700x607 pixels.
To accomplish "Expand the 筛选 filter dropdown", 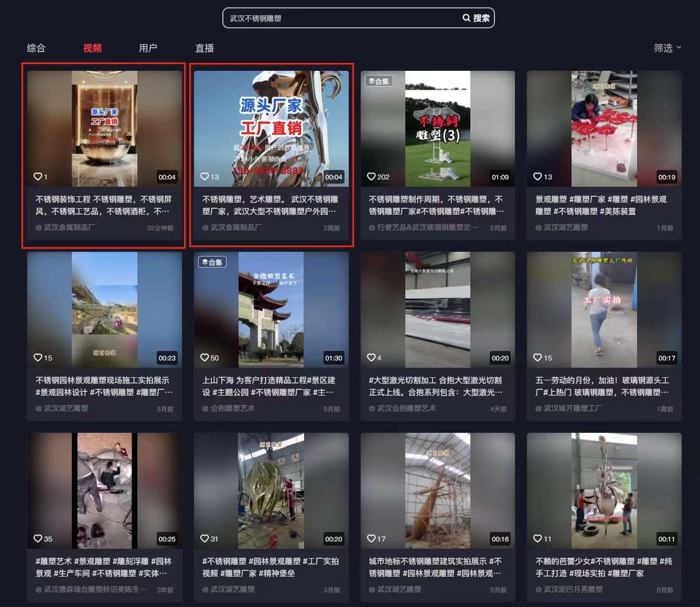I will click(667, 48).
